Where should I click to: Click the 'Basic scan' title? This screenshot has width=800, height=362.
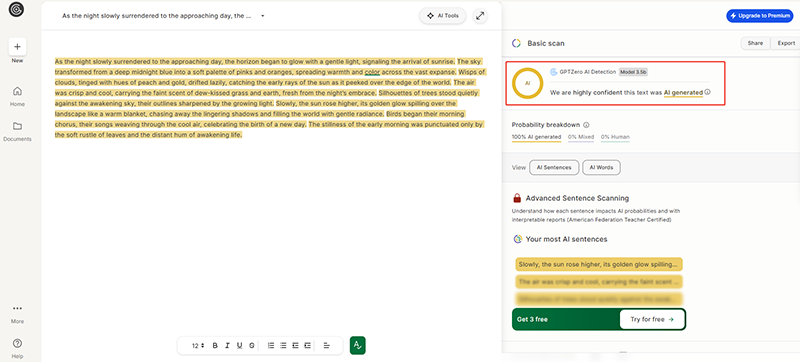[x=546, y=43]
